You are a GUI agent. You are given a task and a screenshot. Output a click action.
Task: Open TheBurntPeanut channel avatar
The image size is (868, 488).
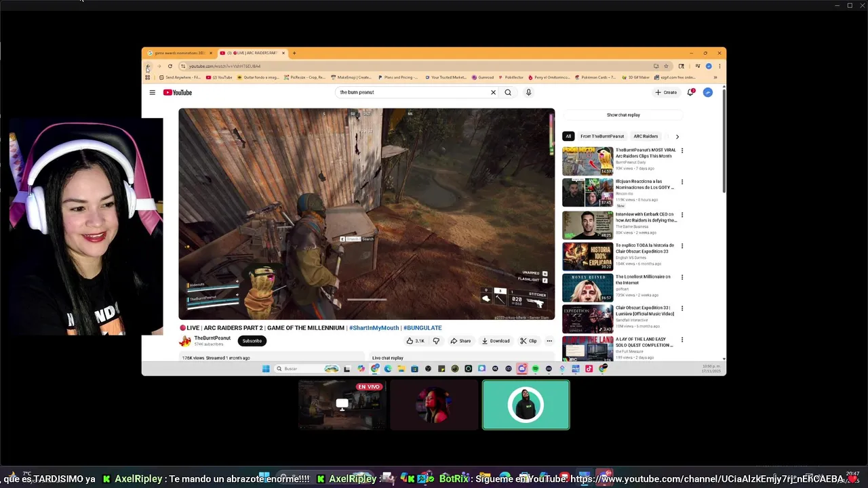pos(184,341)
